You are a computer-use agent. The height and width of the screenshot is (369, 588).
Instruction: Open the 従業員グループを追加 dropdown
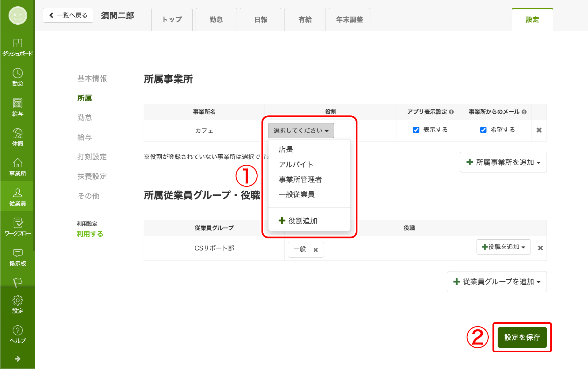(497, 281)
